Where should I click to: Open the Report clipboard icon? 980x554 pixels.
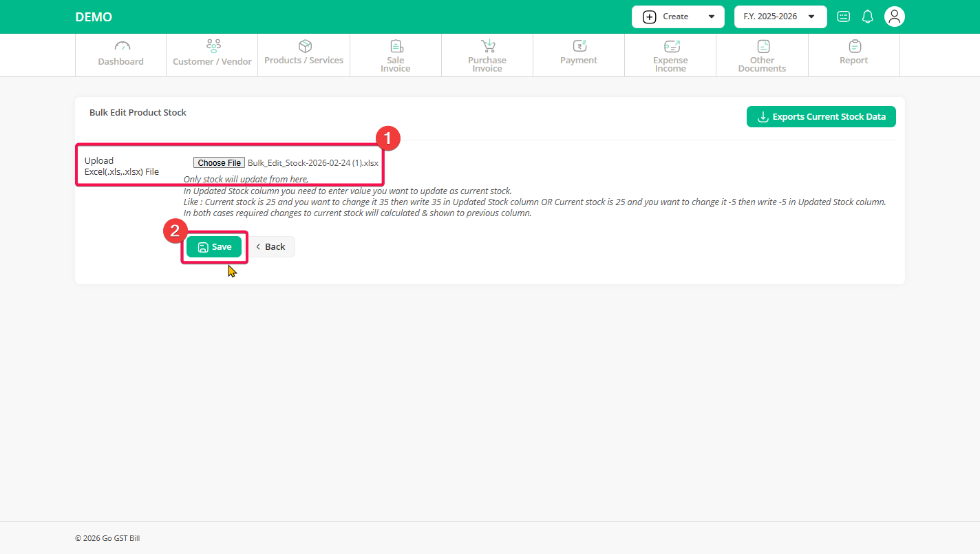[x=854, y=46]
